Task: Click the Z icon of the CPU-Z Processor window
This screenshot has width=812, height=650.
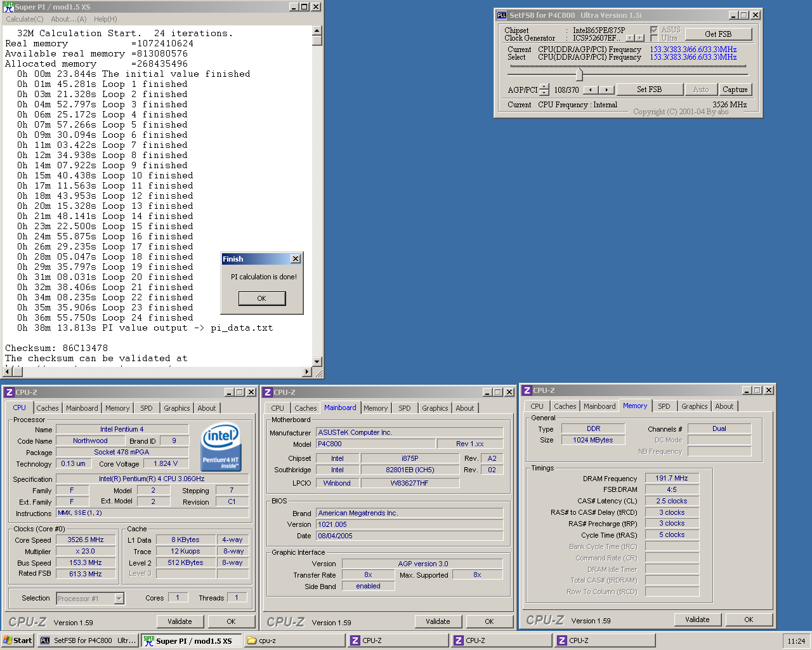Action: point(9,392)
